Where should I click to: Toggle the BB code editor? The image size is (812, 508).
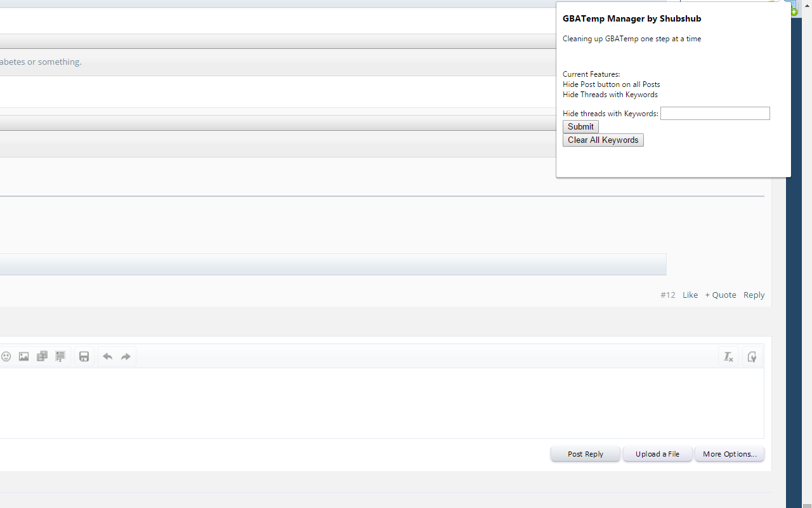[x=752, y=356]
